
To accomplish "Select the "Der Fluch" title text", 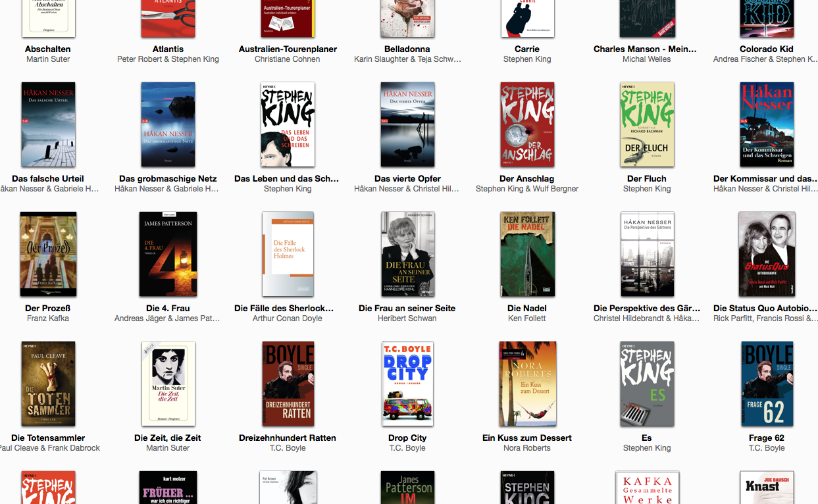I will pos(647,178).
